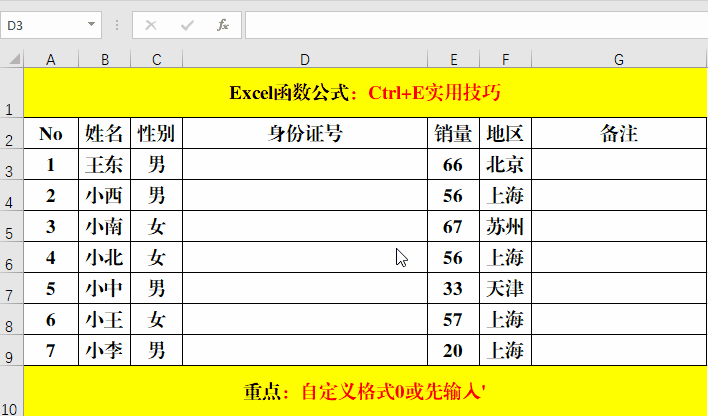708x416 pixels.
Task: Select row 1 header
Action: coord(11,93)
